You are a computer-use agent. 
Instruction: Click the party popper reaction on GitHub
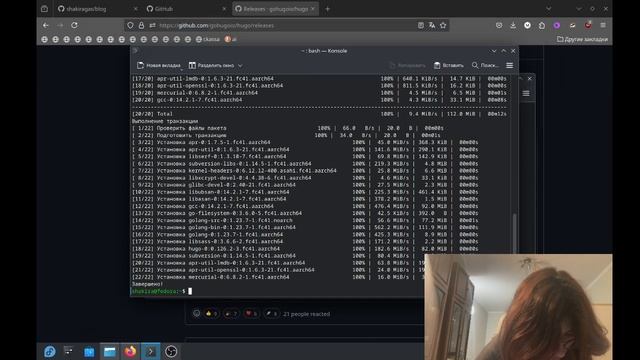231,313
